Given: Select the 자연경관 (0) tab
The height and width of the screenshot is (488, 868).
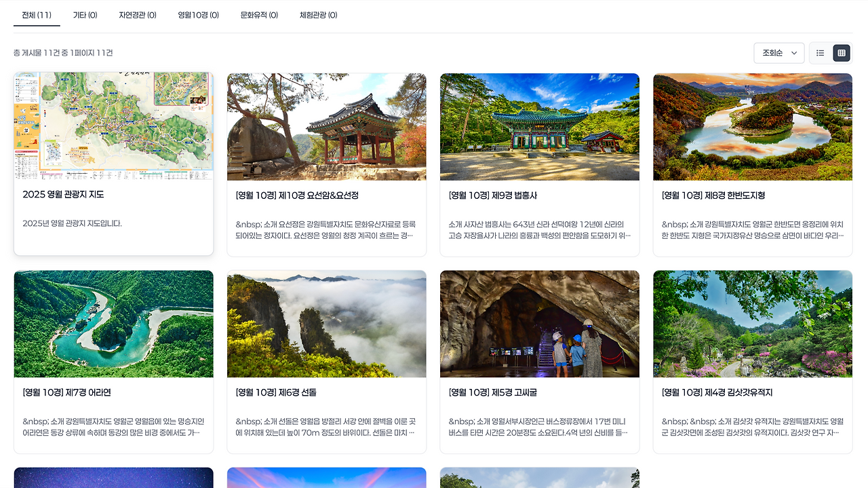Looking at the screenshot, I should point(138,15).
